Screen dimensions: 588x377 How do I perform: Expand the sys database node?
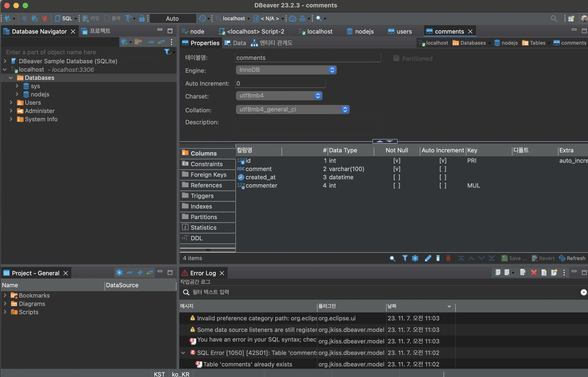coord(17,86)
